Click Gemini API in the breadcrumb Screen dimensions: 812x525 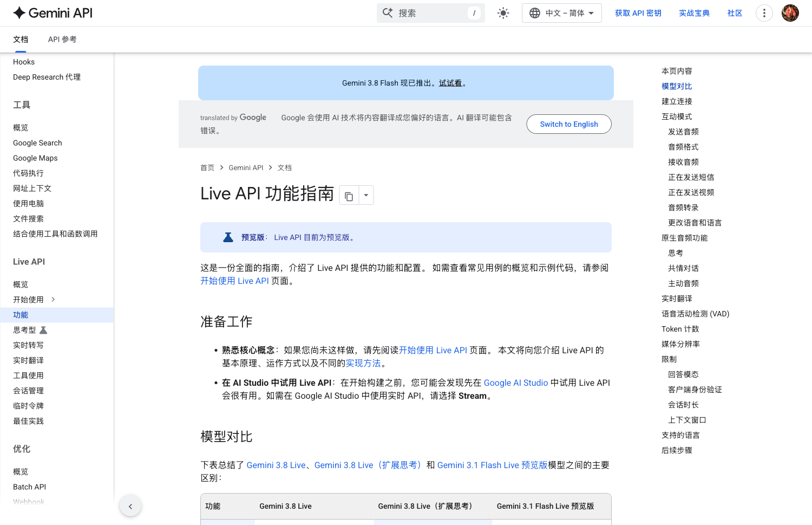coord(246,168)
